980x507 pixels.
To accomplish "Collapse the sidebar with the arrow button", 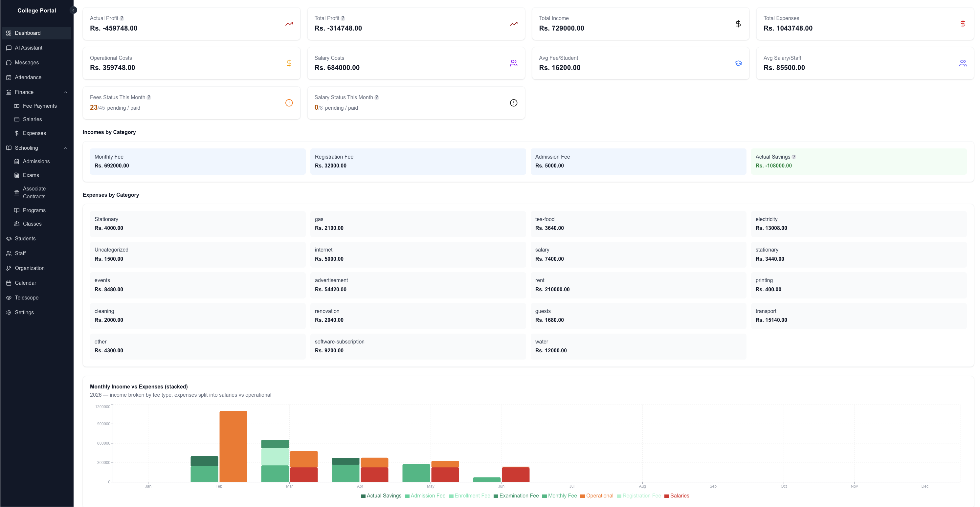I will click(74, 10).
